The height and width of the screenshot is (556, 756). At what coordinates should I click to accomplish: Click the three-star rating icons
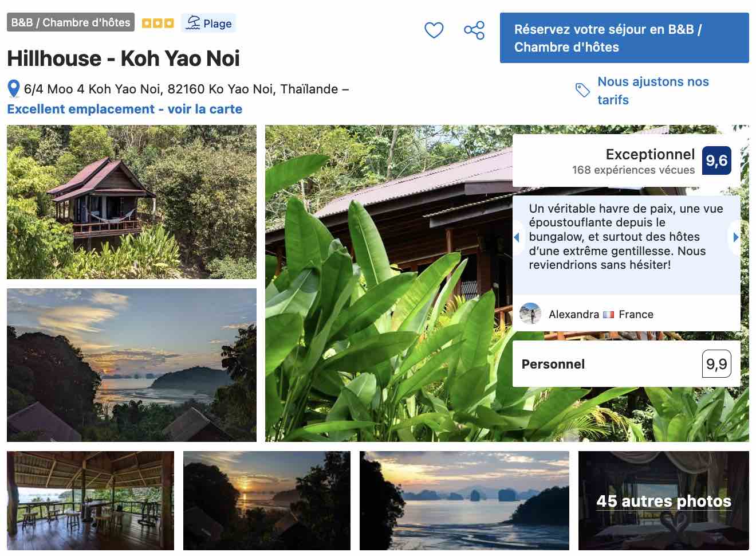pos(157,24)
